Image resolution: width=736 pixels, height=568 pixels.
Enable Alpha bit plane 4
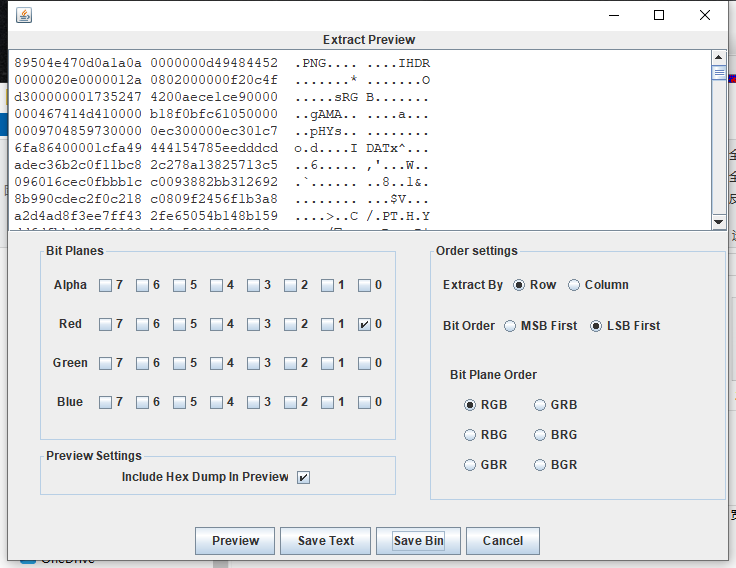coord(216,285)
